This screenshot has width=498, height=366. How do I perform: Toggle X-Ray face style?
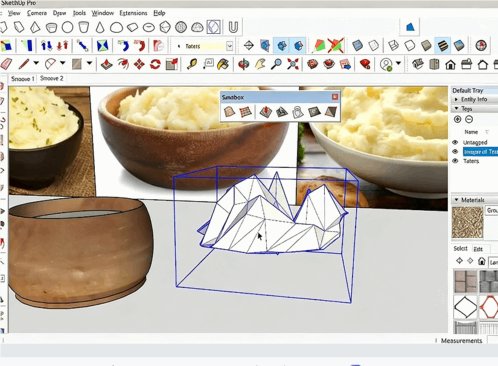pos(357,45)
